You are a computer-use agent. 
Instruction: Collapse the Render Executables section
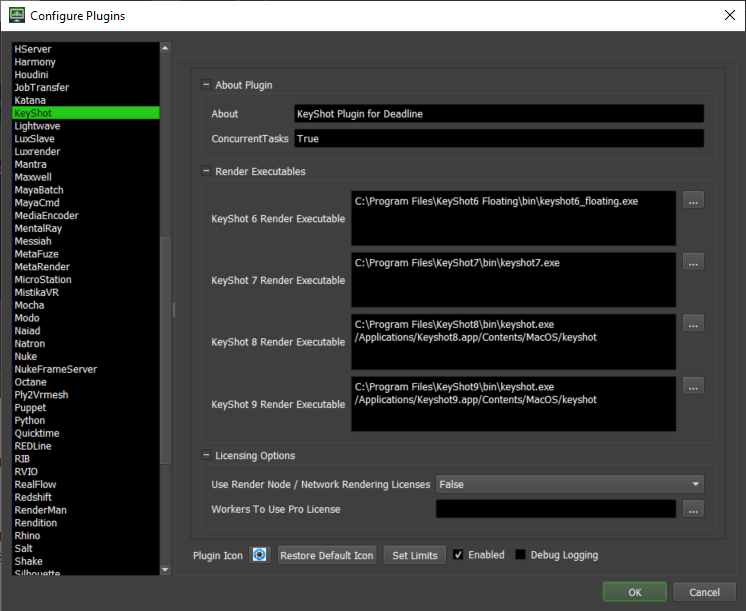[x=206, y=171]
